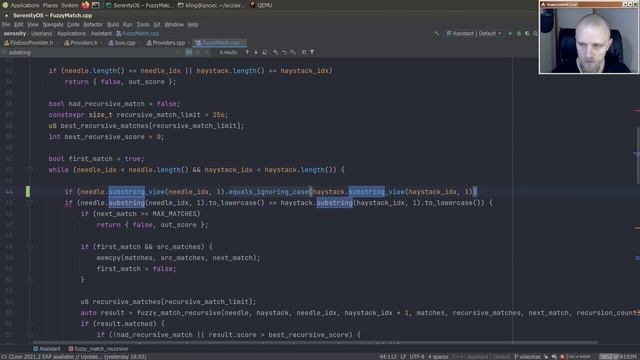Collapse the result.matched if fold on line 56
The height and width of the screenshot is (360, 640).
pyautogui.click(x=30, y=324)
